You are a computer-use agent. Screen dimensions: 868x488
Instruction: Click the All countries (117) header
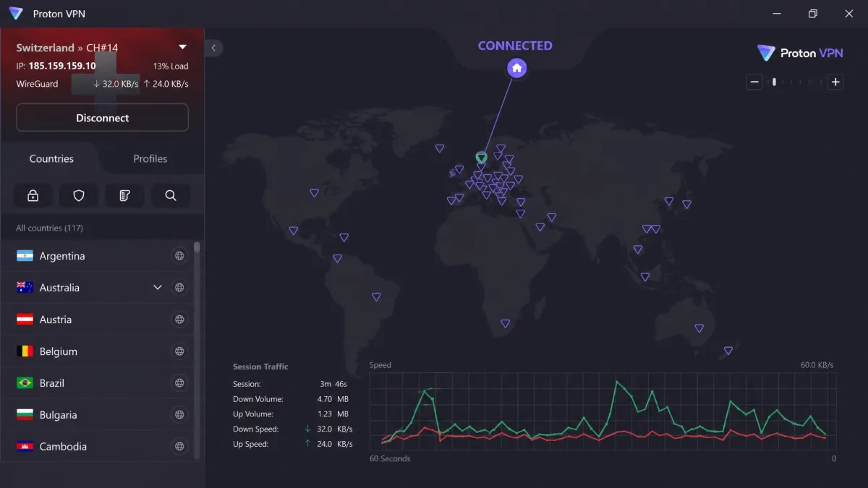point(49,228)
